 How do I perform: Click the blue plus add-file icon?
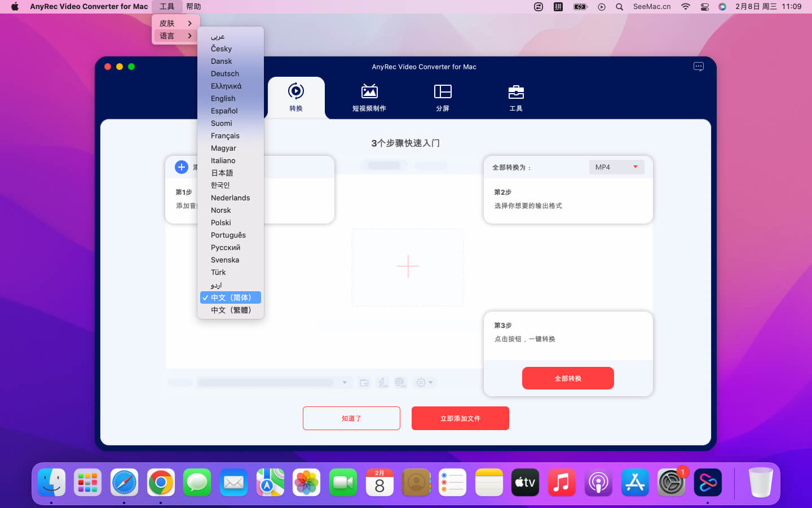coord(182,167)
